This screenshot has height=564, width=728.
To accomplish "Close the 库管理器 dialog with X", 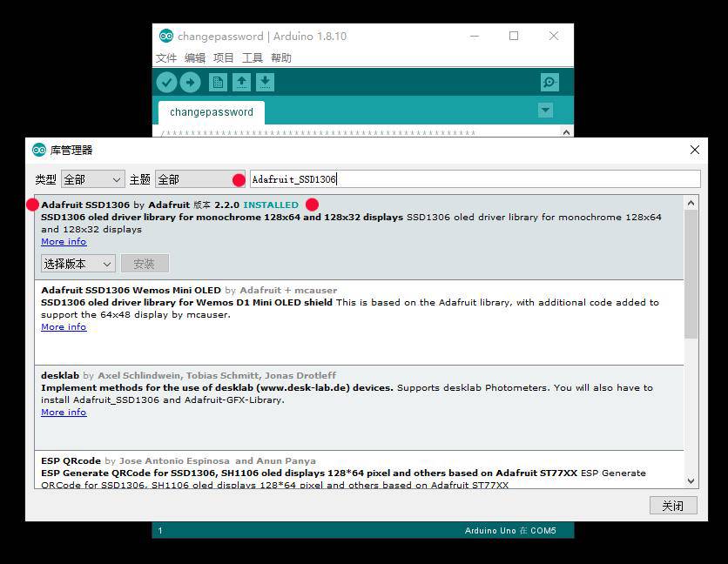I will point(695,150).
